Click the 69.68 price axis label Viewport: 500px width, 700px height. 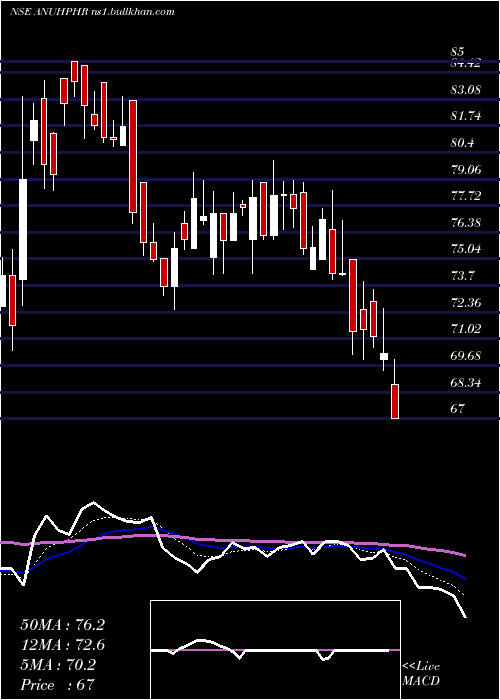466,356
